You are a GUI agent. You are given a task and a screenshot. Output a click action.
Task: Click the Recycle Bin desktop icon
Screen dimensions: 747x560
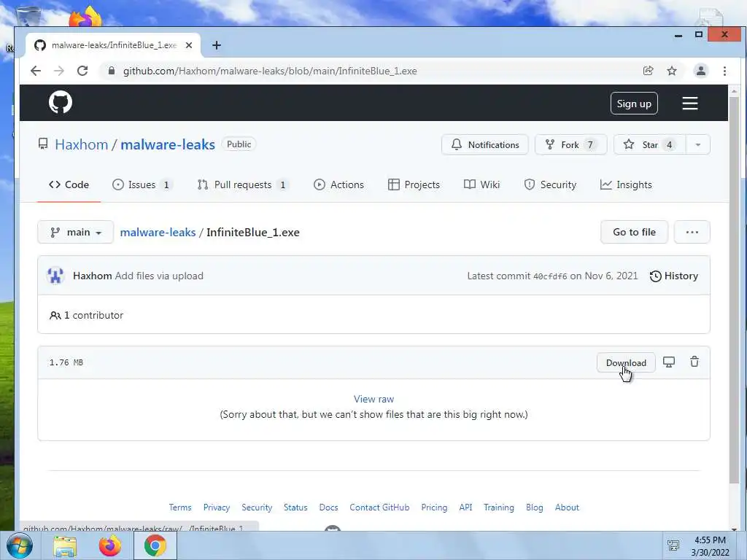tap(28, 17)
